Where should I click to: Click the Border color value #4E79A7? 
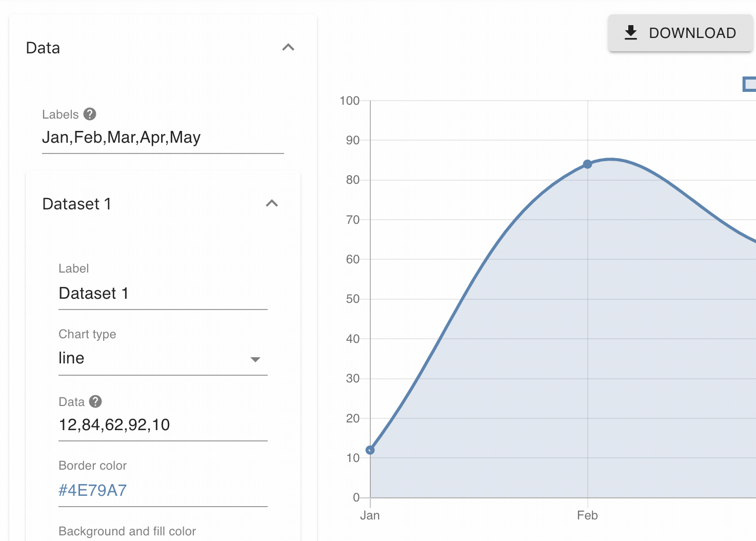[93, 490]
